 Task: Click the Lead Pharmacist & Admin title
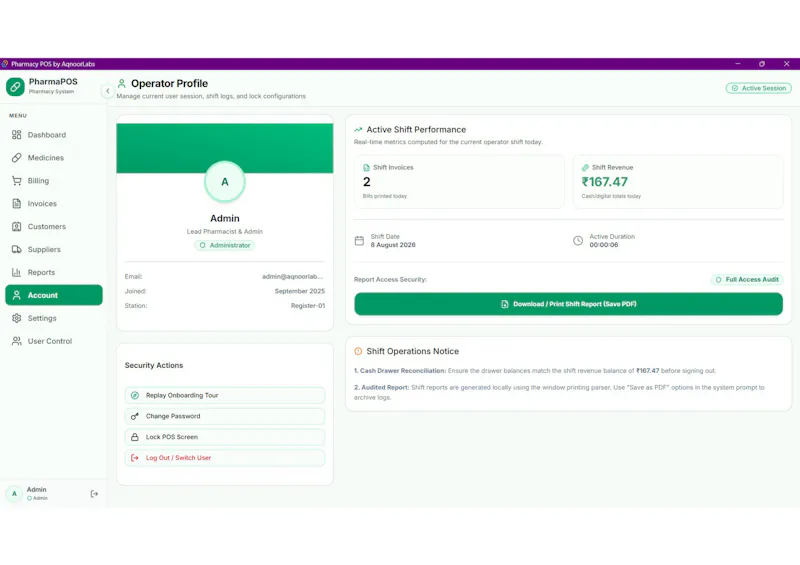pos(224,232)
